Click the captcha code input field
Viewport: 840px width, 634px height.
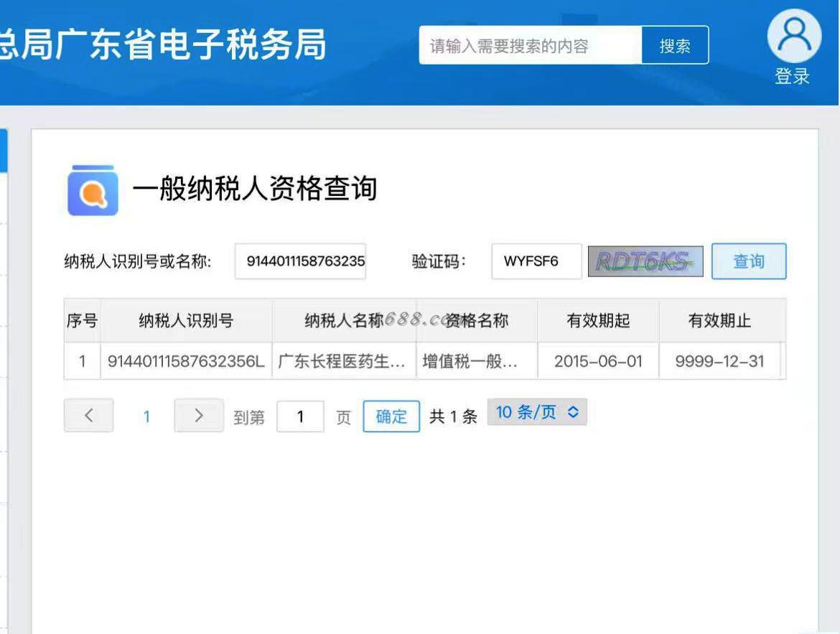coord(537,261)
